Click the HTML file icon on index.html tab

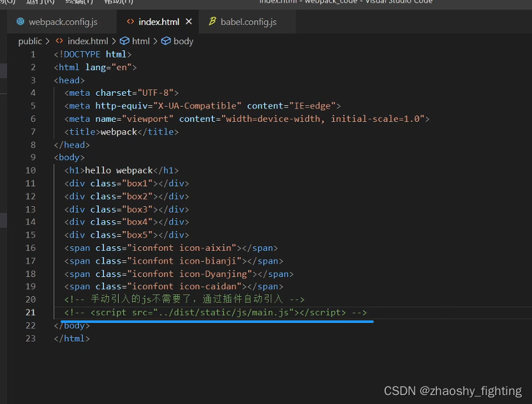pos(130,22)
